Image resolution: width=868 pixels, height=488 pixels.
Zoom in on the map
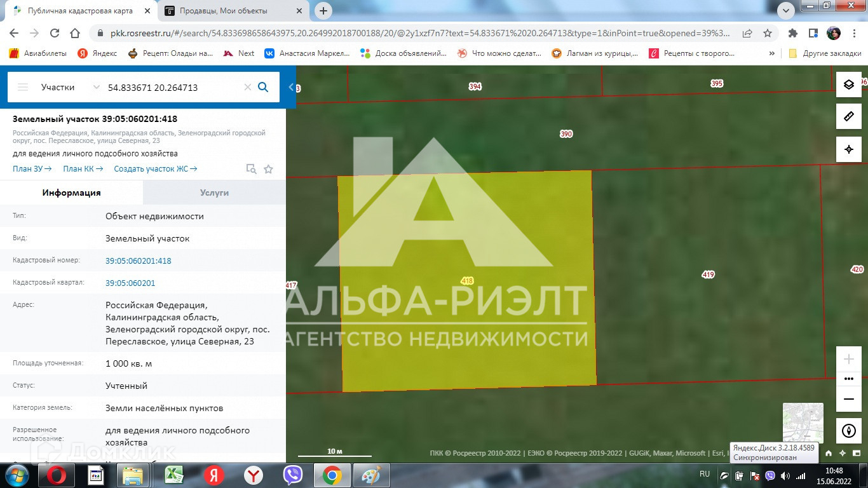[849, 359]
